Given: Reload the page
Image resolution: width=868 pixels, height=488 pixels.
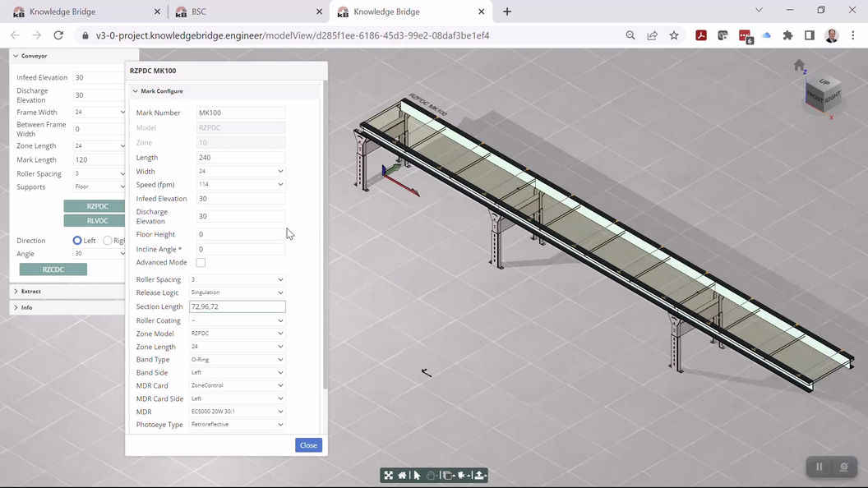Looking at the screenshot, I should click(58, 35).
